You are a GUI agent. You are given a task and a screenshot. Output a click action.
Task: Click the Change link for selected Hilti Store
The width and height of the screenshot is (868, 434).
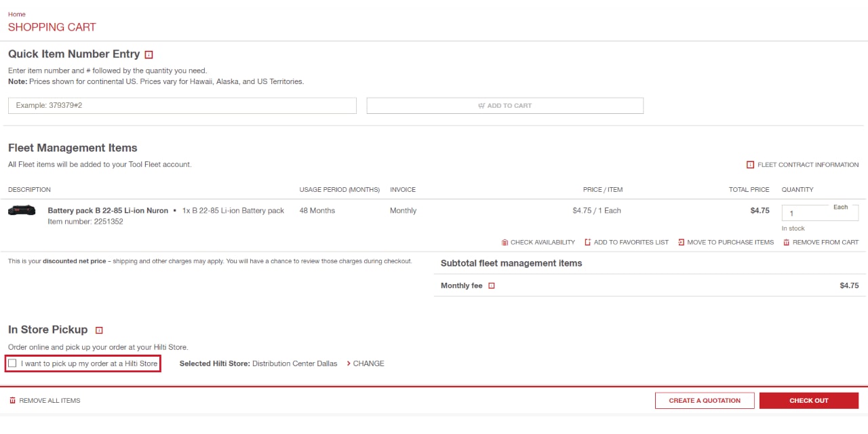(366, 363)
